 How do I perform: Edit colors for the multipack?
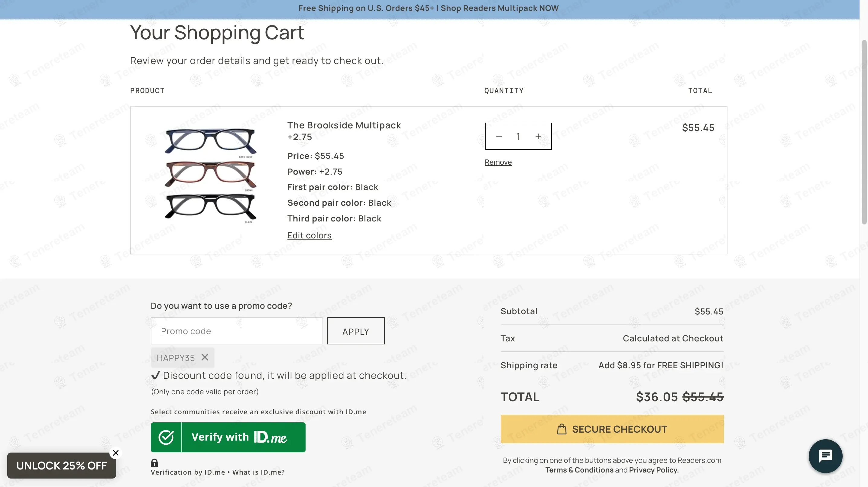tap(309, 235)
